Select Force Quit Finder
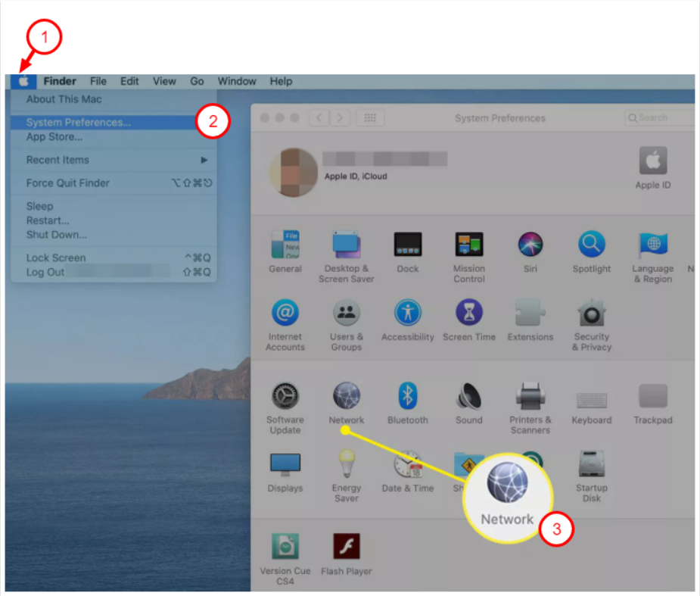 click(x=114, y=183)
